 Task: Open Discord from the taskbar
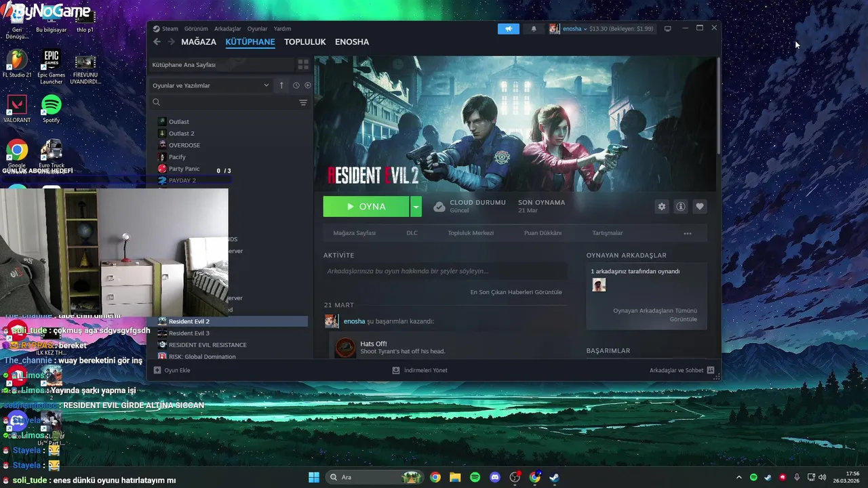pos(495,477)
